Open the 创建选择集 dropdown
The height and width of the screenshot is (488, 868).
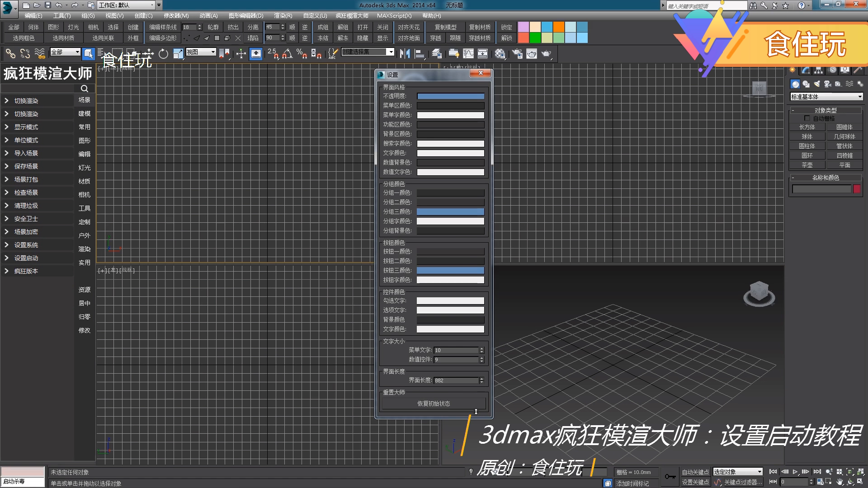point(368,52)
